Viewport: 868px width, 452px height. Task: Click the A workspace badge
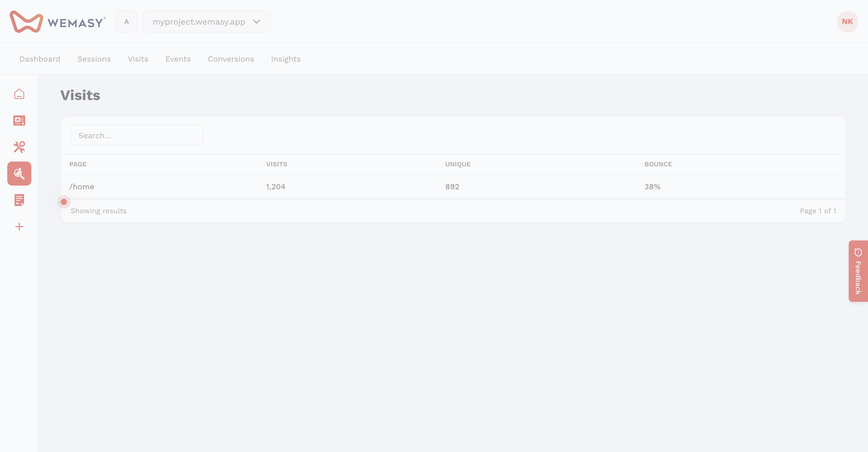coord(126,21)
